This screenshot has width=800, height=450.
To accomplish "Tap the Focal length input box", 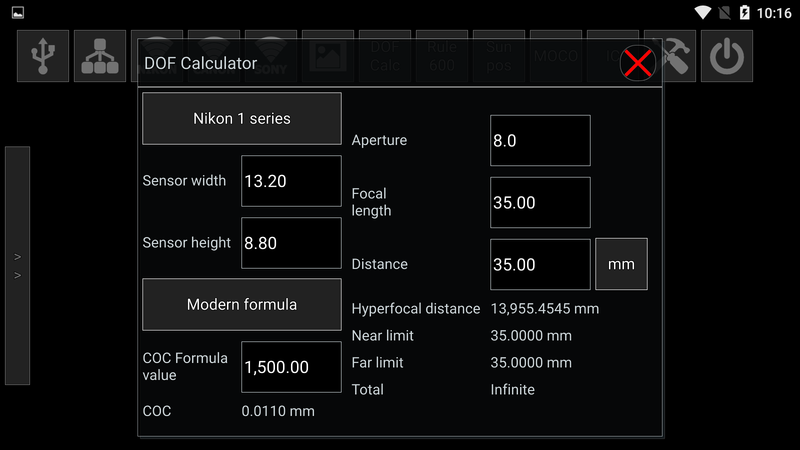I will click(540, 203).
